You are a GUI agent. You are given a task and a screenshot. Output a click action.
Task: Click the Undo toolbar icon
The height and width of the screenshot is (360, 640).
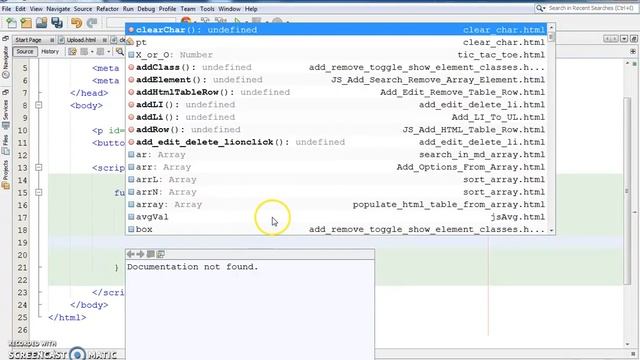click(x=76, y=23)
